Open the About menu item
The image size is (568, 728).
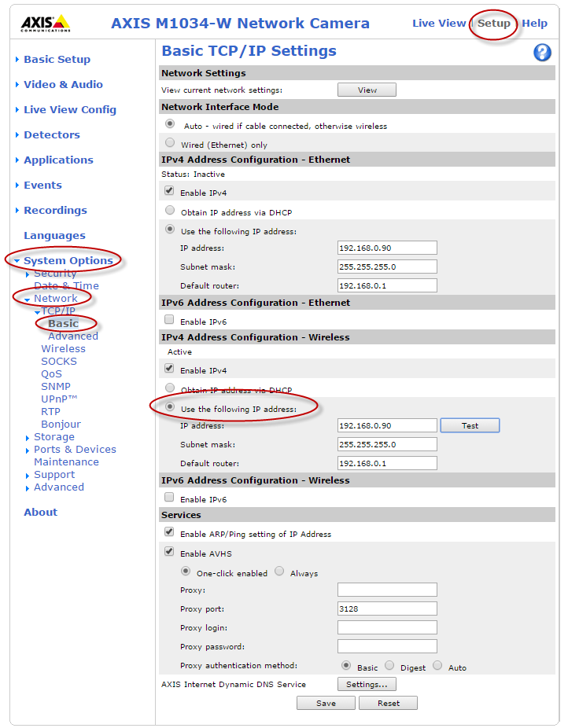[40, 512]
